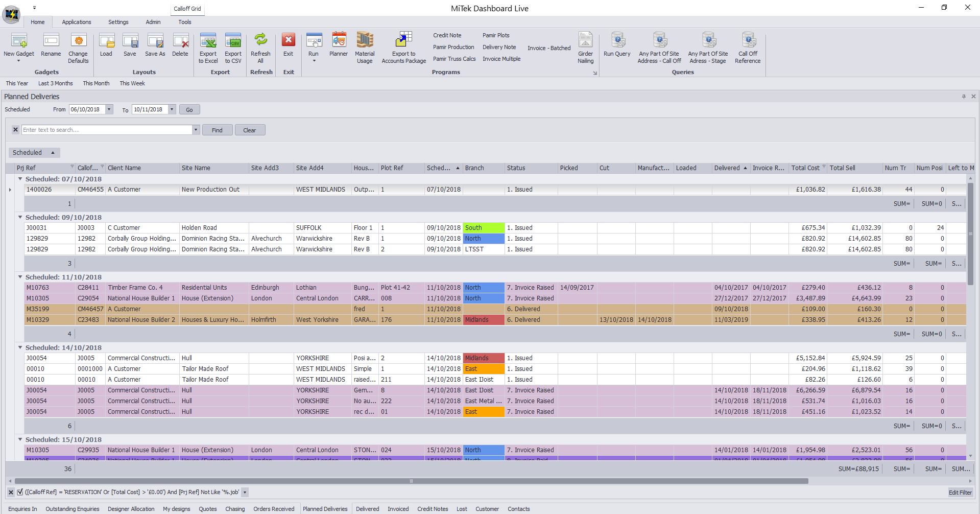980x514 pixels.
Task: Click the Edit Filter button
Action: 960,493
